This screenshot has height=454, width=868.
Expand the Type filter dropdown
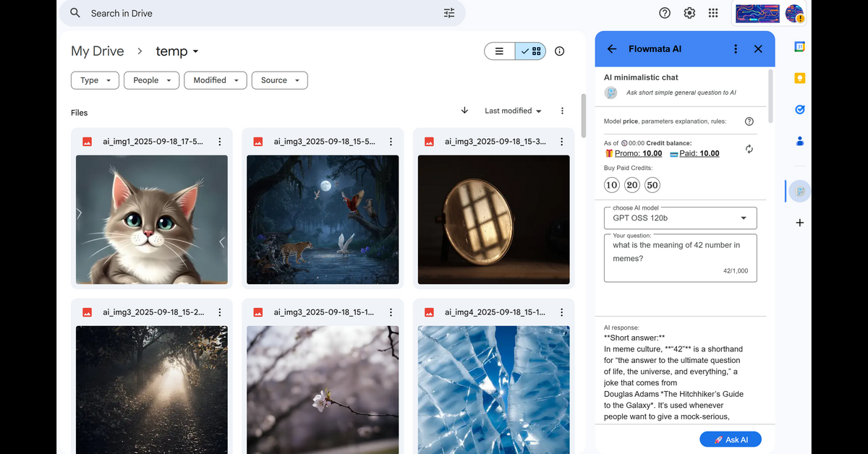[x=95, y=80]
